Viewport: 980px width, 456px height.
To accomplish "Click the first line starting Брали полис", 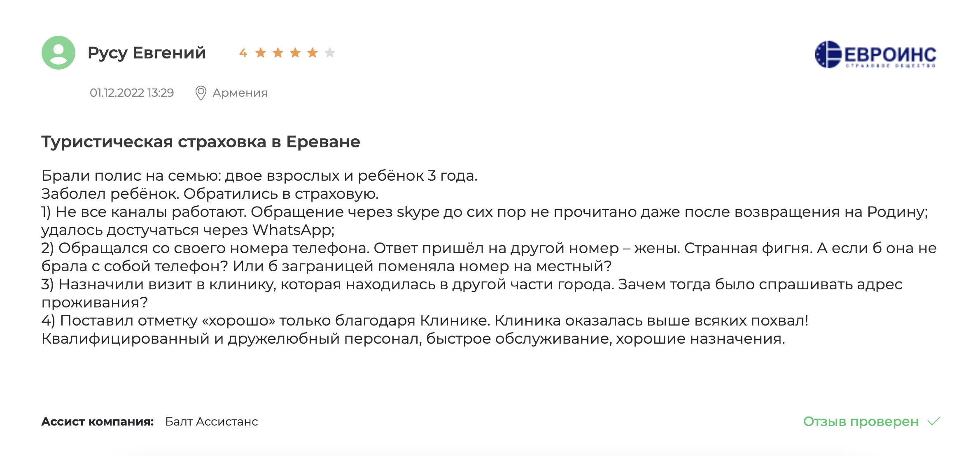I will [x=259, y=176].
